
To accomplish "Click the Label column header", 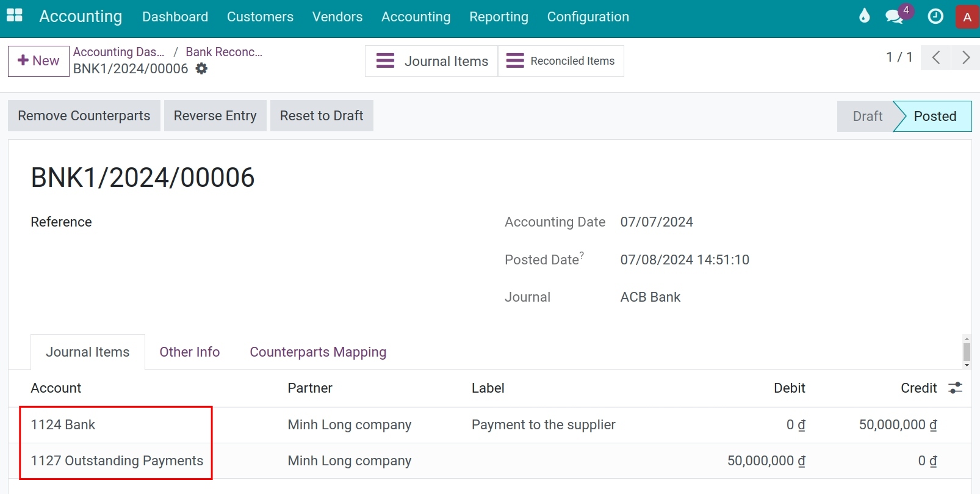I will 488,388.
